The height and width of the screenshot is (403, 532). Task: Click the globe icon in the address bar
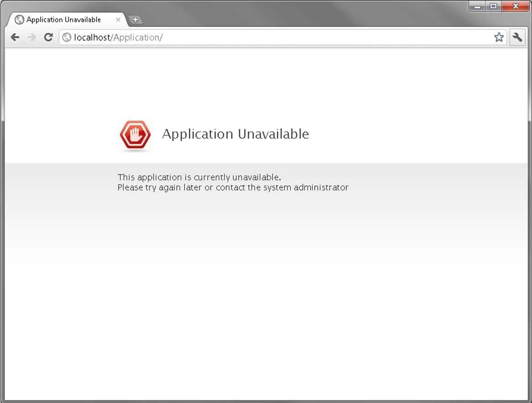(67, 37)
